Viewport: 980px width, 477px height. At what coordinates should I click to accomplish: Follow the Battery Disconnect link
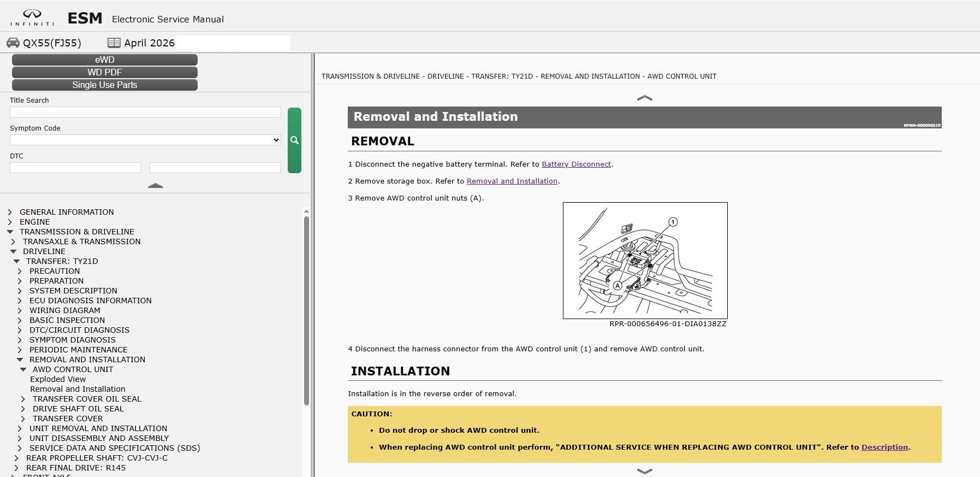pyautogui.click(x=576, y=164)
